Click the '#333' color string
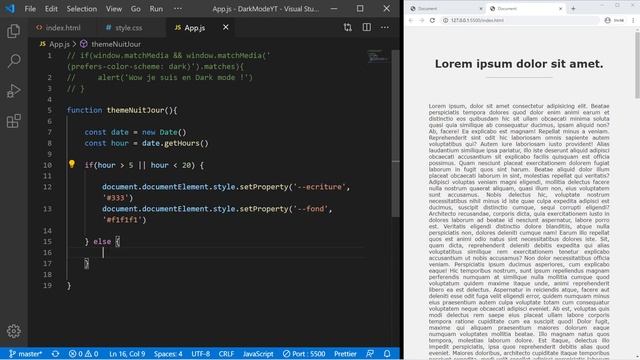The image size is (640, 360). 116,198
